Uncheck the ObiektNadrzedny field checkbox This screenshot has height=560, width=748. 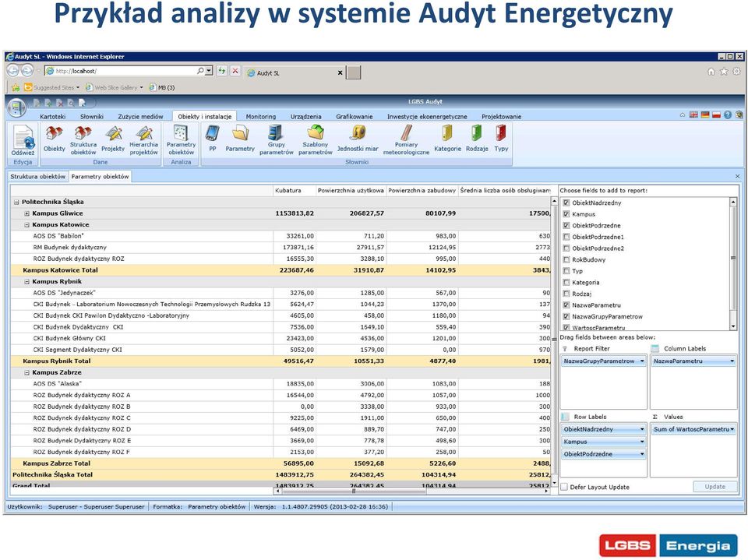pos(566,203)
